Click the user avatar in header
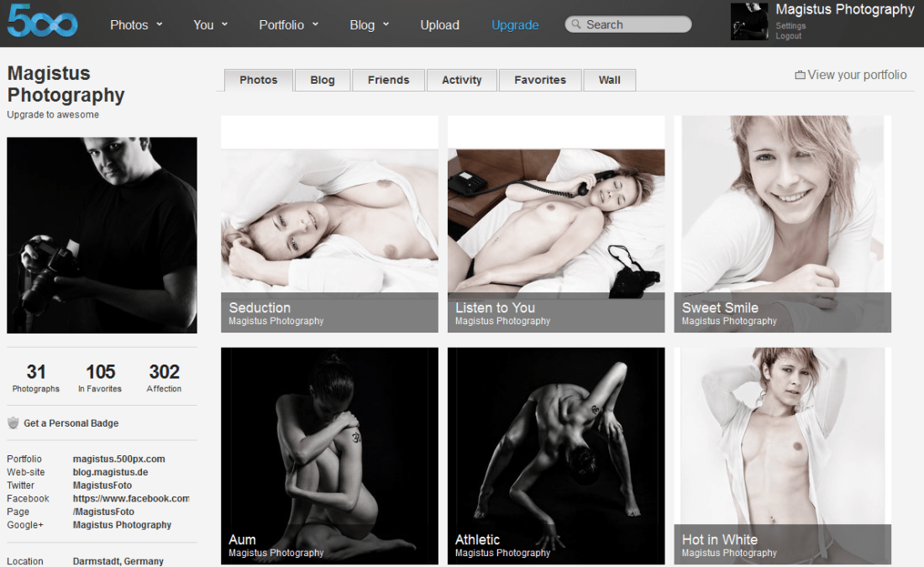Image resolution: width=924 pixels, height=567 pixels. point(748,21)
